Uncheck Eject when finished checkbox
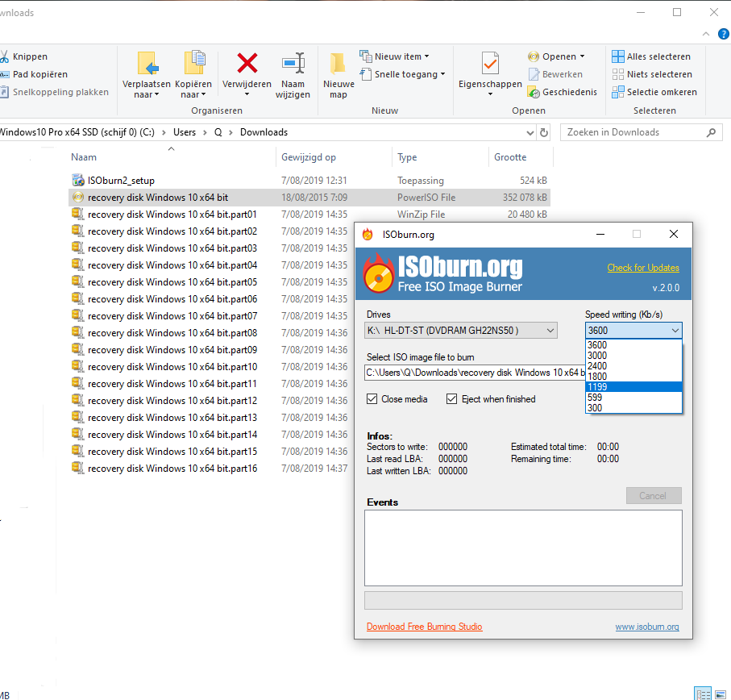The height and width of the screenshot is (700, 731). click(x=452, y=399)
